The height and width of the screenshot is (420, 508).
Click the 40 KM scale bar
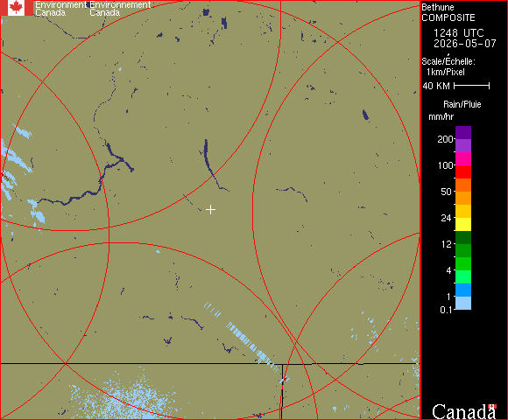pos(472,86)
